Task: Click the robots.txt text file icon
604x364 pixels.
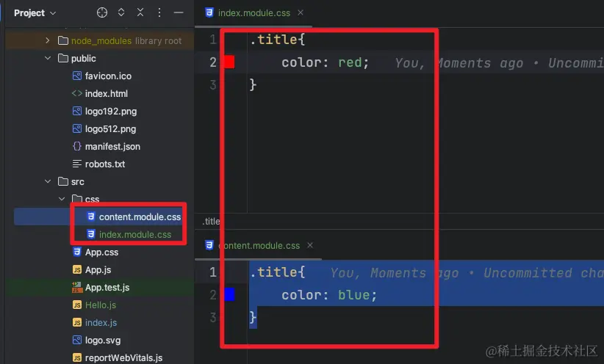Action: (77, 164)
